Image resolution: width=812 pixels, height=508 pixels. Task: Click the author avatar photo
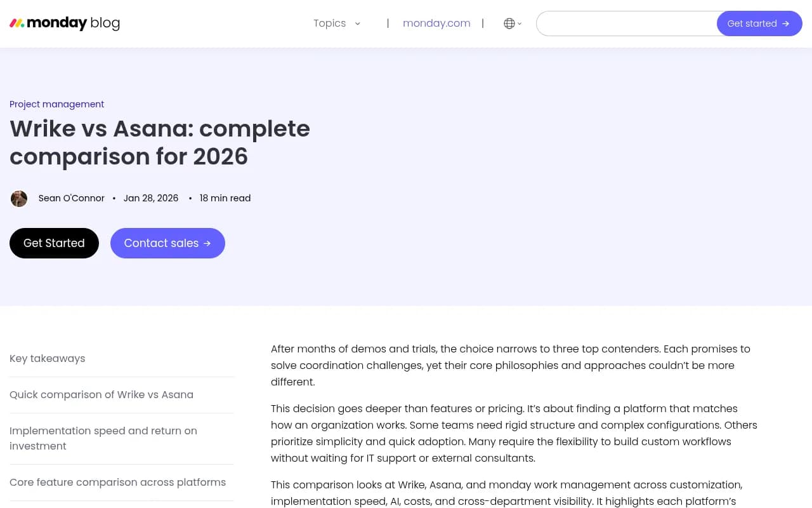(19, 199)
